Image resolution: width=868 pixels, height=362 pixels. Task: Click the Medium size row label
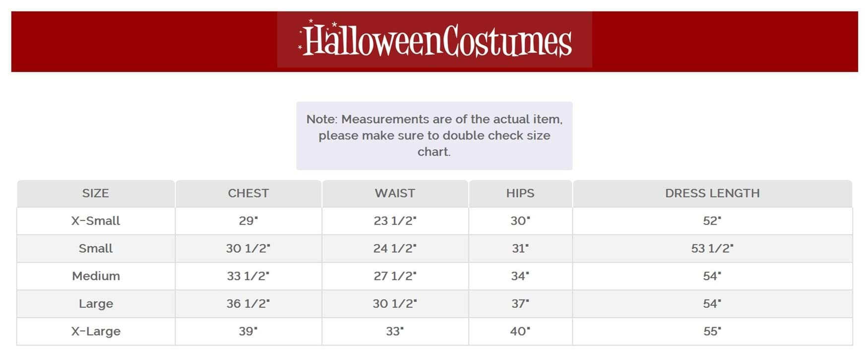tap(96, 276)
